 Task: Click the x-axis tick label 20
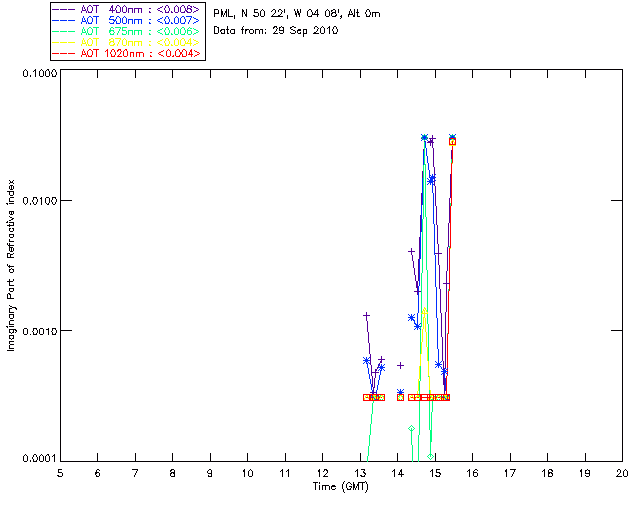pos(622,473)
